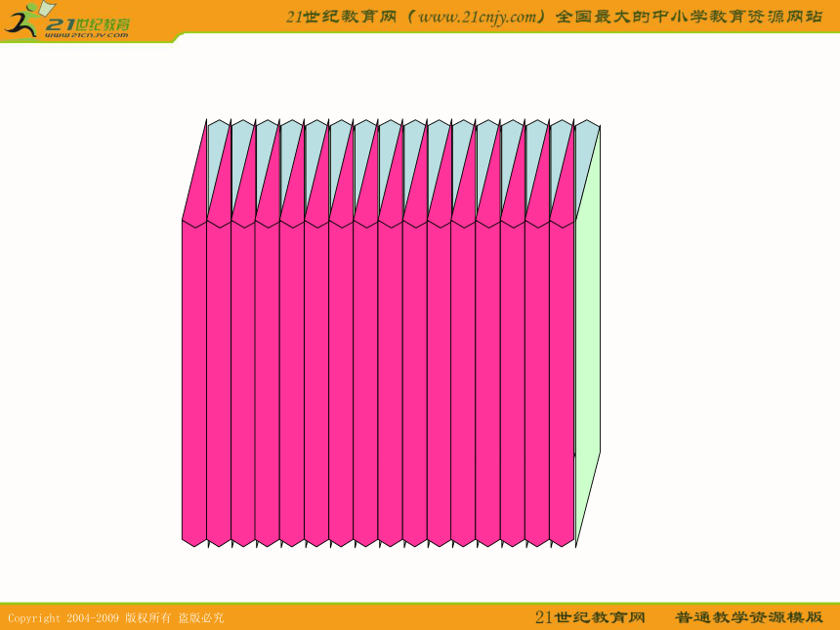Click the header text 全国最大的中小学教育资源网站
840x630 pixels.
point(689,17)
